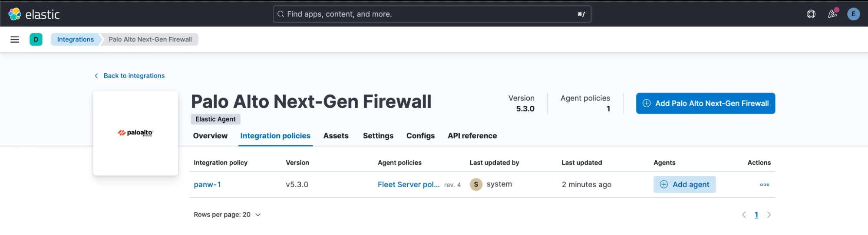Open the newsfeed notifications icon
Image resolution: width=868 pixels, height=235 pixels.
(x=832, y=14)
